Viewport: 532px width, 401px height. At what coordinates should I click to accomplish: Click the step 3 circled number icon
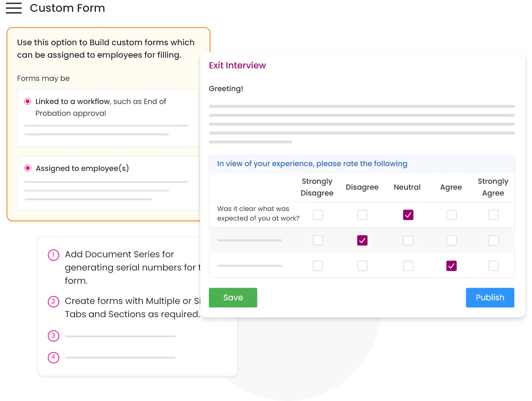pyautogui.click(x=54, y=336)
